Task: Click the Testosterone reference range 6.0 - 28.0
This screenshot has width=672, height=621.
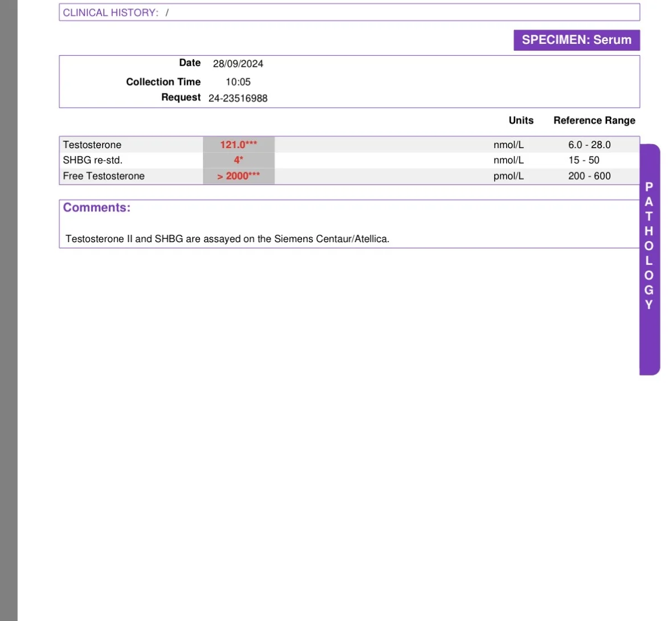Action: coord(589,145)
